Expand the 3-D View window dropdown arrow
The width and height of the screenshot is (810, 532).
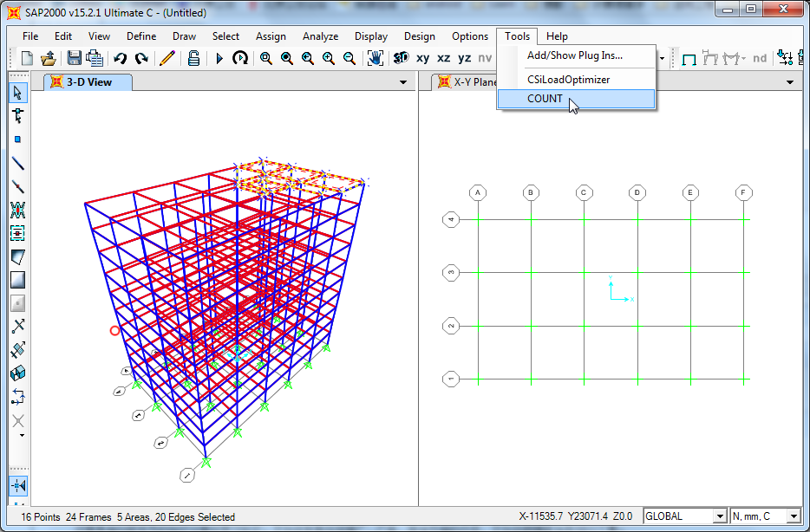402,82
